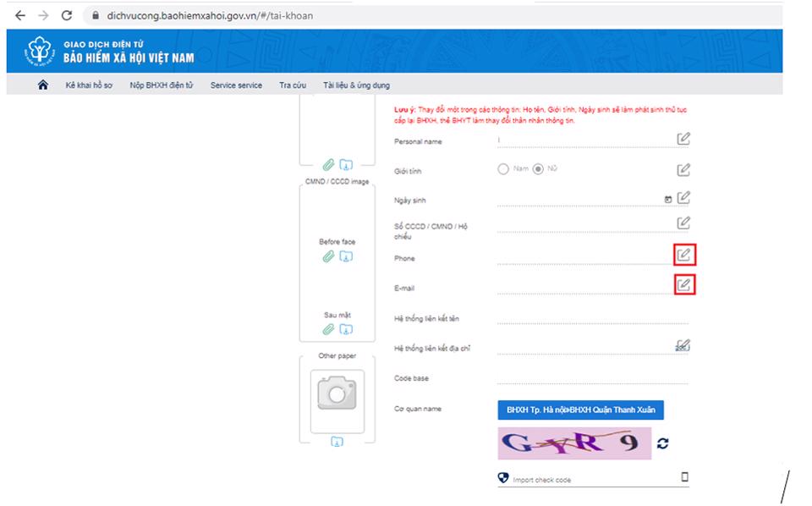Edit the Personal name field with the pencil icon
The image size is (812, 506).
[x=683, y=139]
